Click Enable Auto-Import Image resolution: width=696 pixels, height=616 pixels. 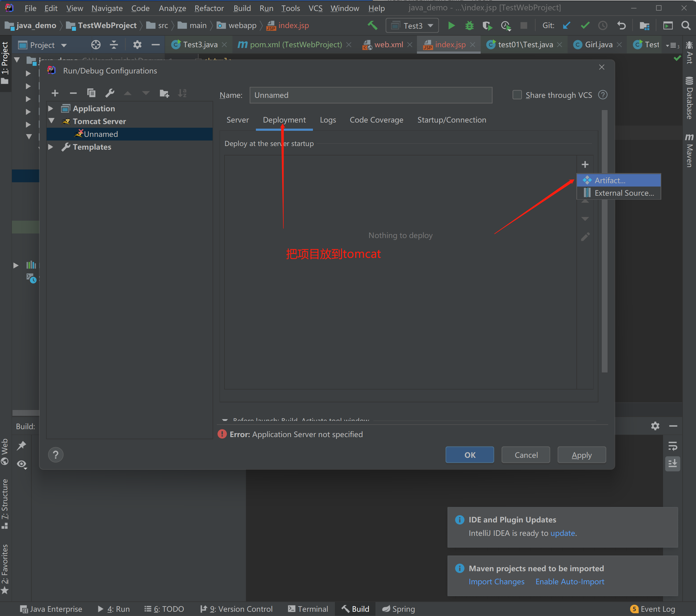(570, 582)
